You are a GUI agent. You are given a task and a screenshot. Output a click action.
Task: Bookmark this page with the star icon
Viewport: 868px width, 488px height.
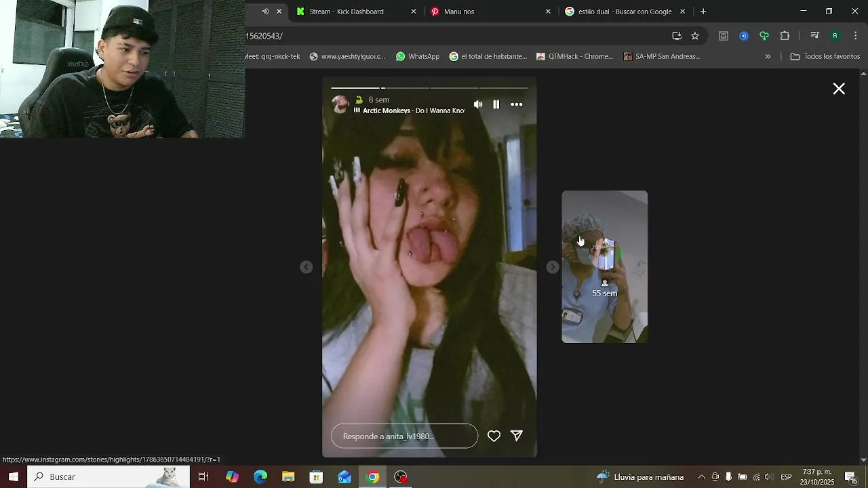pyautogui.click(x=695, y=36)
